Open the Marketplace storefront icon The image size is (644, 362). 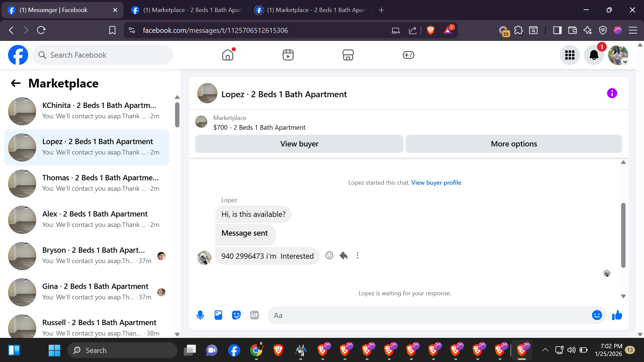[348, 55]
